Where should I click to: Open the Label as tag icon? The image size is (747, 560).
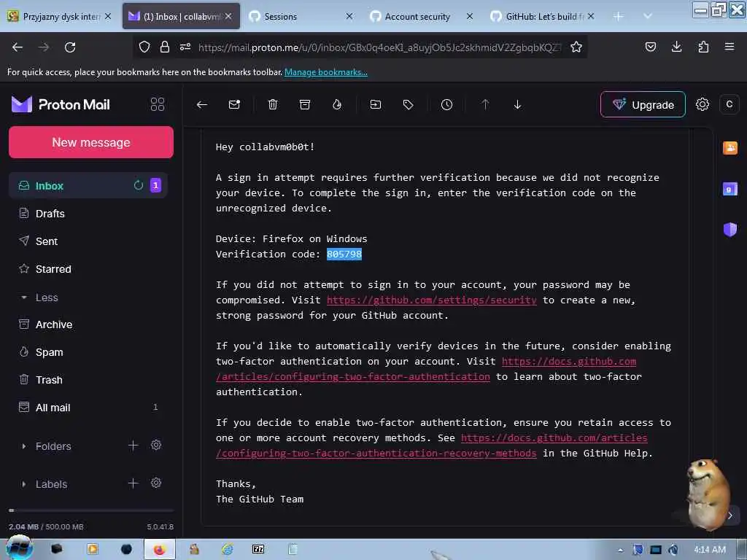point(408,105)
